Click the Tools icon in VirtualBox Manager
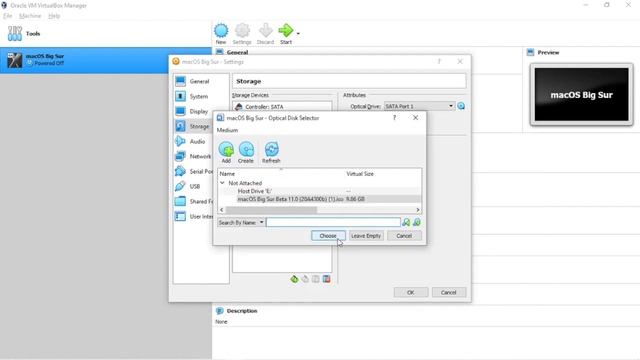The width and height of the screenshot is (640, 360). point(15,33)
